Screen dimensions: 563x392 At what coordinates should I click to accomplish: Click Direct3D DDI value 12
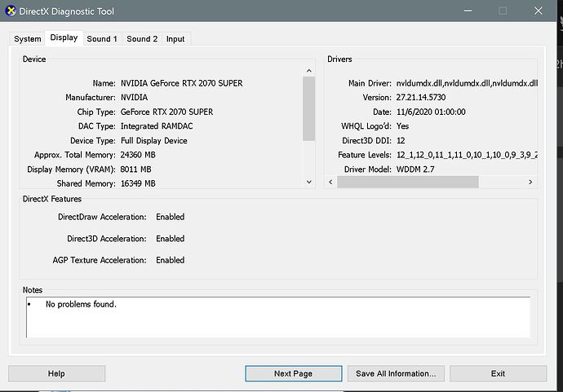point(401,141)
